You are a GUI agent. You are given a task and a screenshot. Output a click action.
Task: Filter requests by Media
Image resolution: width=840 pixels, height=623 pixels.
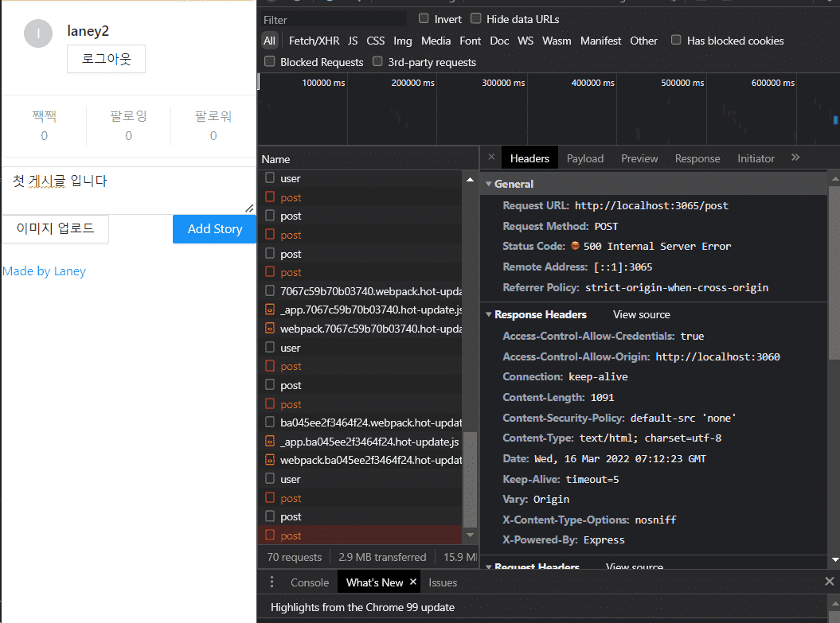(x=436, y=41)
